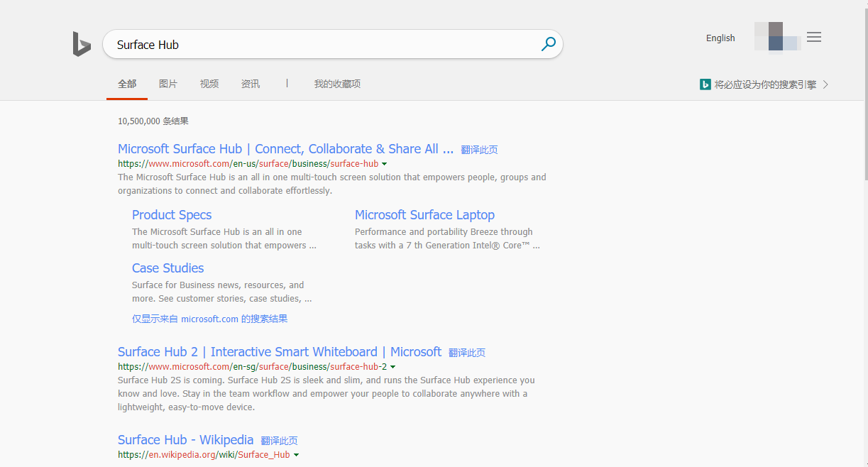Click the en.wikipedia.org Surface_Hub URL

(x=204, y=455)
